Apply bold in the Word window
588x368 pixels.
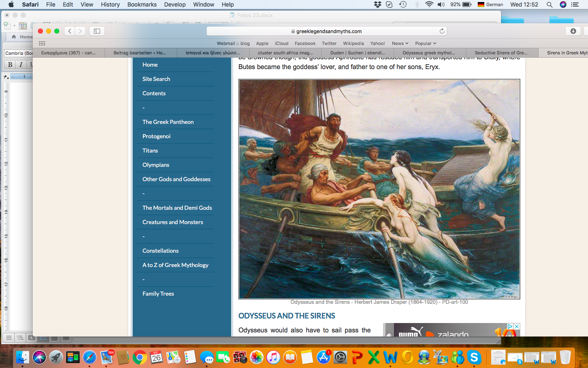tap(10, 65)
